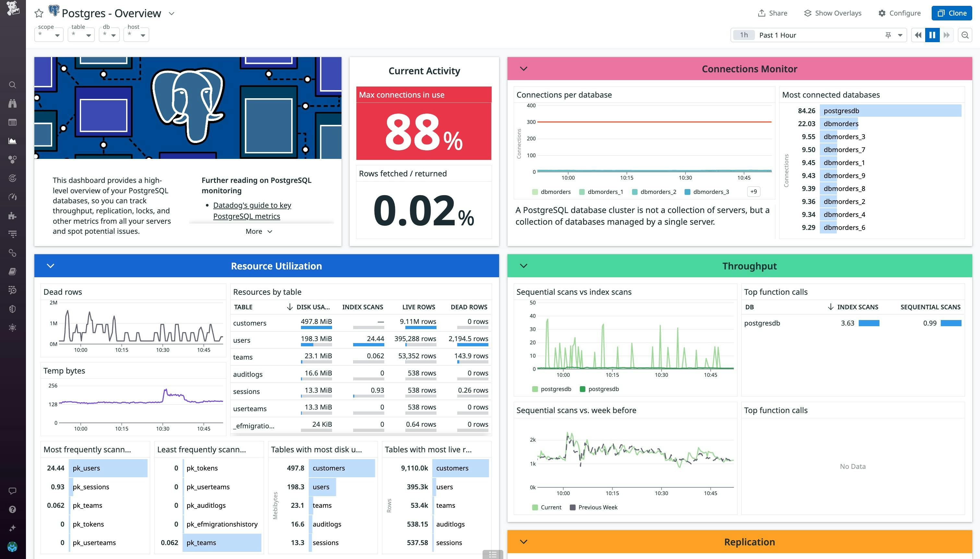Click the postgresdb bar in Most connected databases
Image resolution: width=980 pixels, height=559 pixels.
(890, 111)
